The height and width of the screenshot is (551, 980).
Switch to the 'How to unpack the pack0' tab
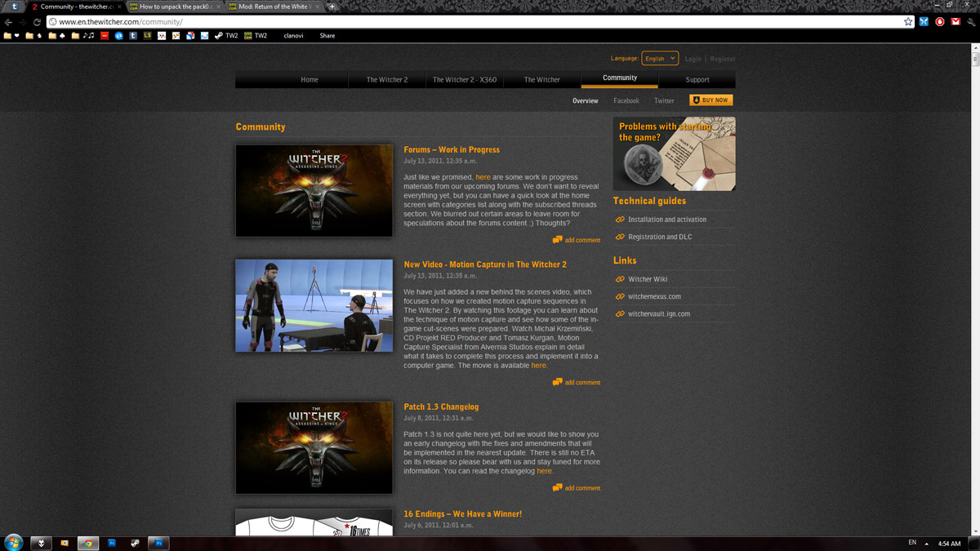(x=175, y=7)
